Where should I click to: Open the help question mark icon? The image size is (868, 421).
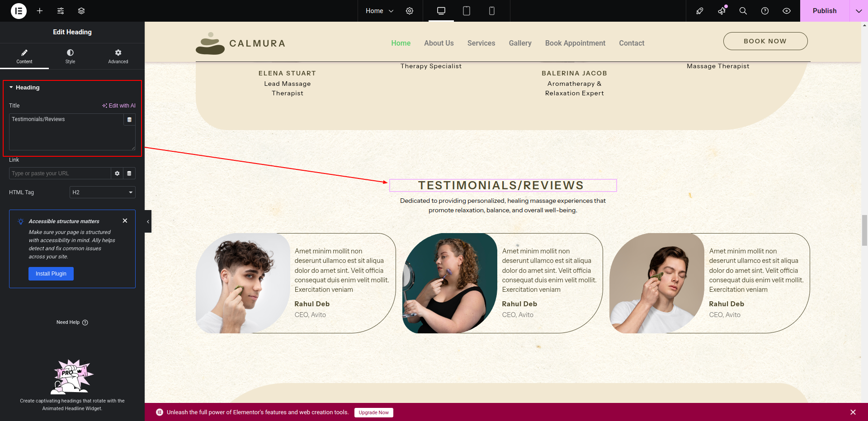765,11
